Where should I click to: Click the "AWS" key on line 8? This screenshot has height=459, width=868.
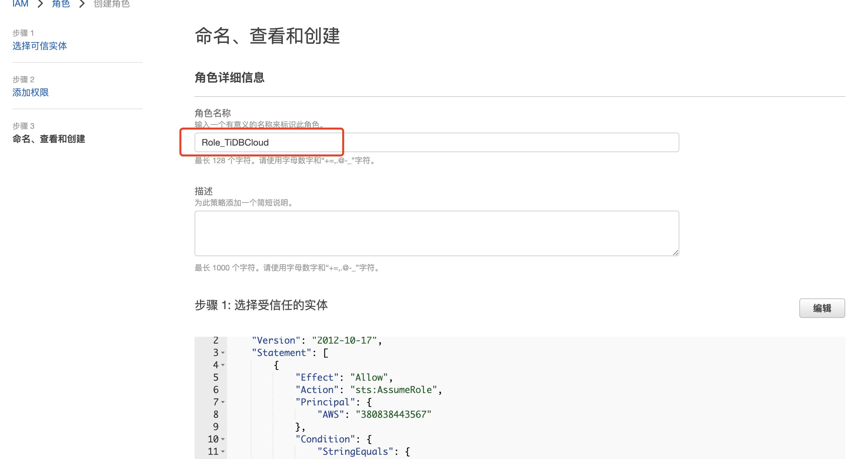331,414
